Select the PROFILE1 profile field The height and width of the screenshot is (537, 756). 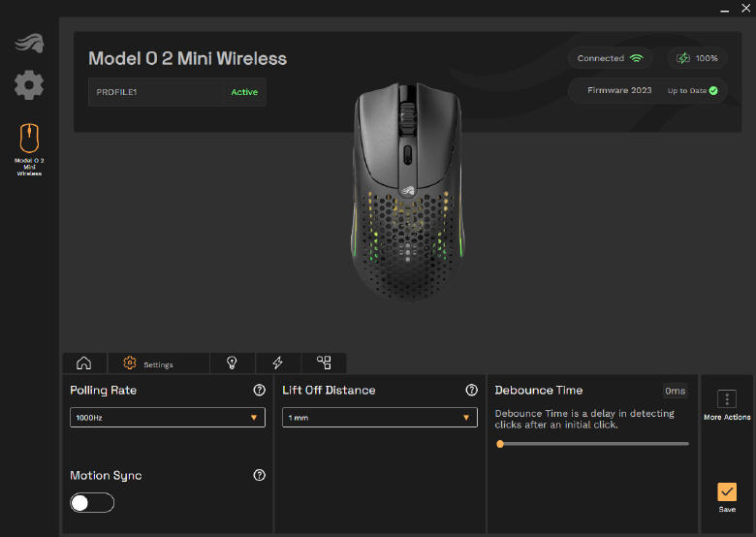click(177, 92)
